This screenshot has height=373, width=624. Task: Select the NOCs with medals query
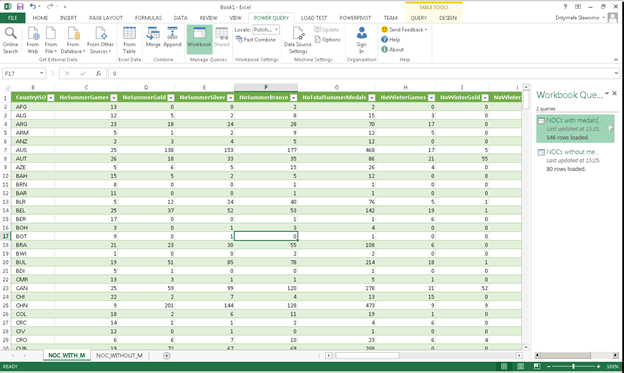[575, 129]
